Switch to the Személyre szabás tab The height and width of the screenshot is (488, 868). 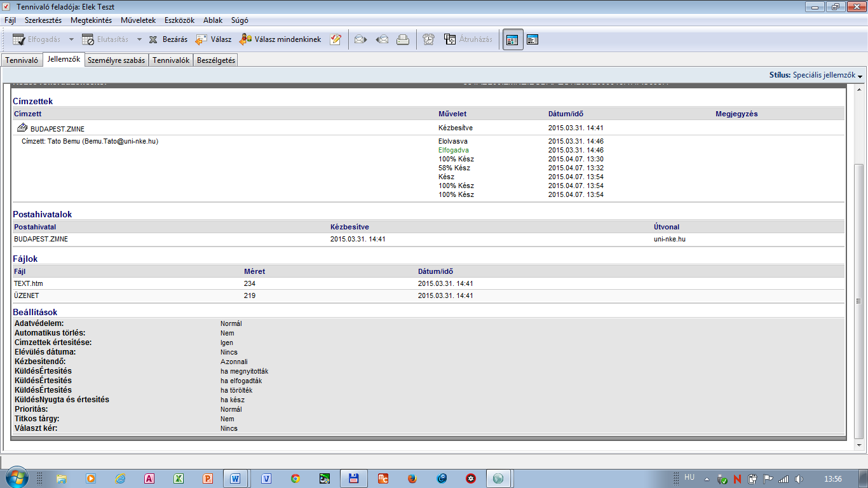116,60
